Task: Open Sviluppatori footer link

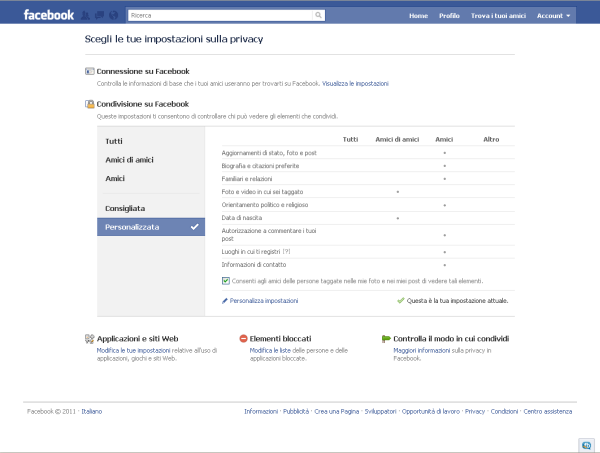Action: coord(380,412)
